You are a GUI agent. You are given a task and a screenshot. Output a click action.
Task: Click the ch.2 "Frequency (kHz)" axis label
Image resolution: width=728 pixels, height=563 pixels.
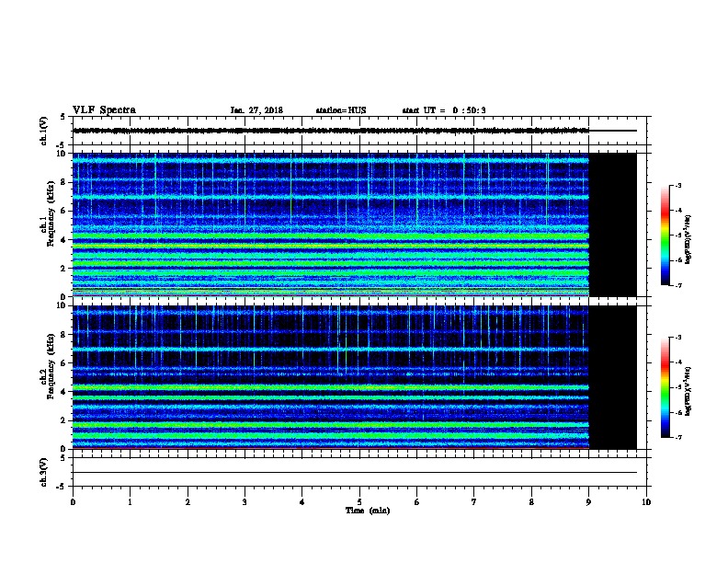point(51,366)
